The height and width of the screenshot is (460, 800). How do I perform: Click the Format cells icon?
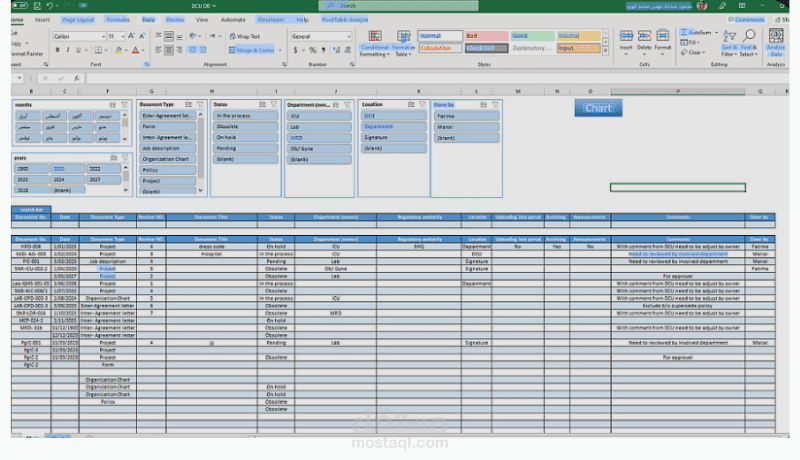point(662,42)
